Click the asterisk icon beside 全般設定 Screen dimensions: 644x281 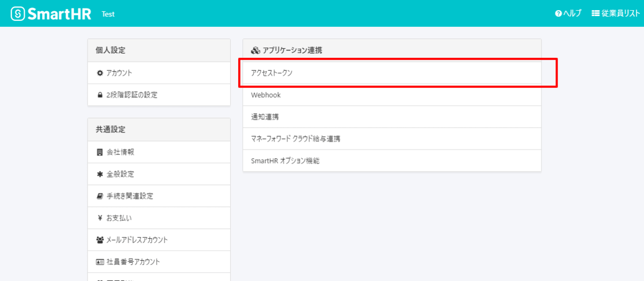100,174
